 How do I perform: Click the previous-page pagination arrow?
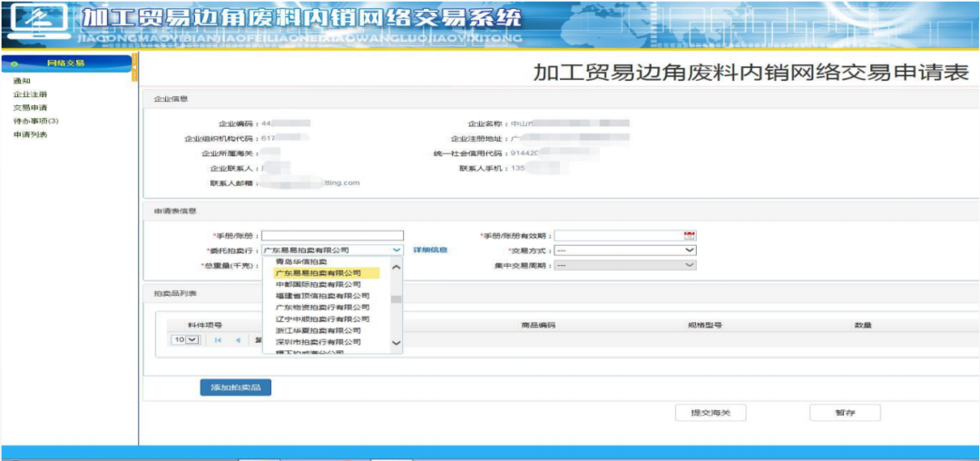tap(238, 340)
